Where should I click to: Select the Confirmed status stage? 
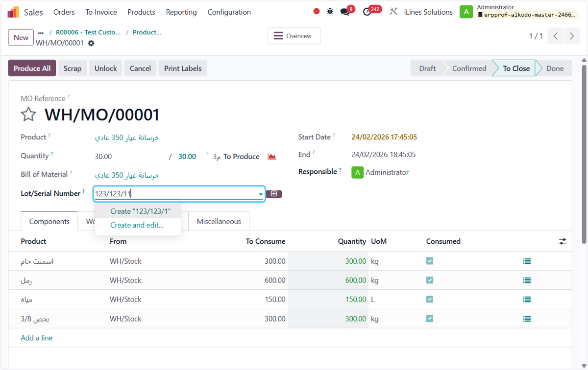[469, 69]
